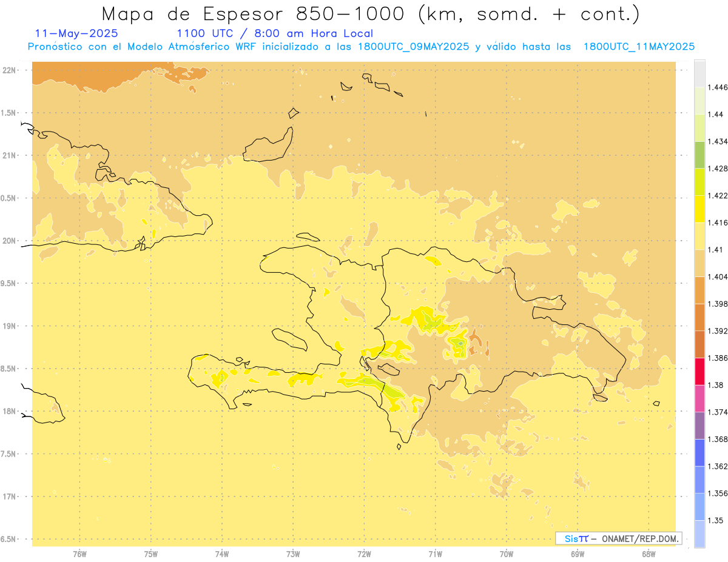Click the 68W longitude axis label
728x562 pixels.
[x=649, y=554]
